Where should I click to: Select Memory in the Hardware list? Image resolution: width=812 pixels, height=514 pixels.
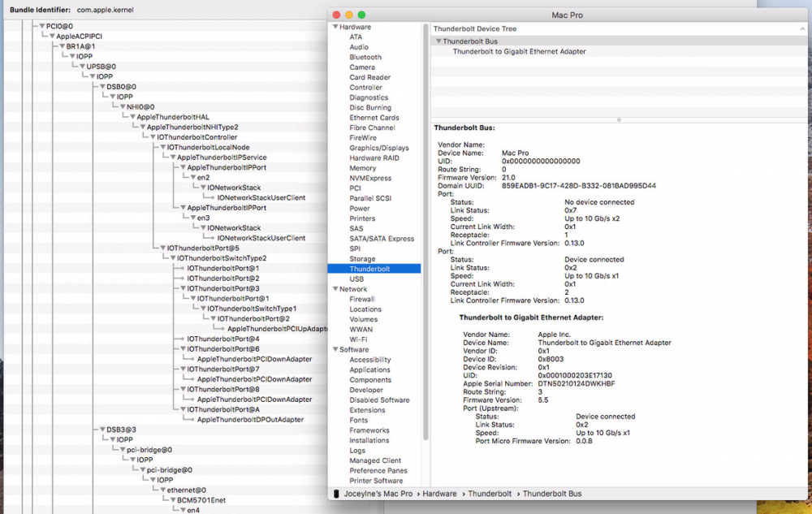(362, 168)
